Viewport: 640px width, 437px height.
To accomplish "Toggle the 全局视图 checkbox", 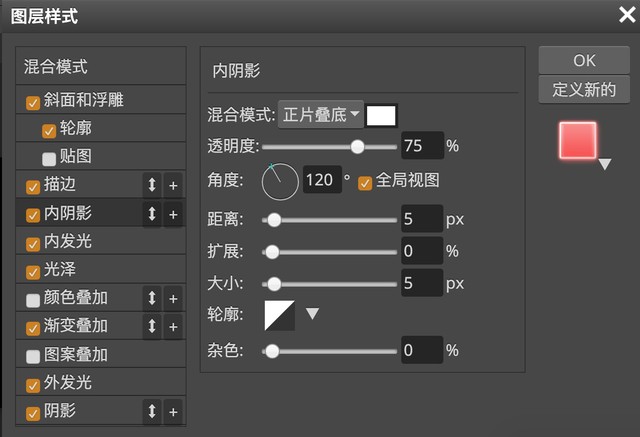I will pyautogui.click(x=365, y=181).
